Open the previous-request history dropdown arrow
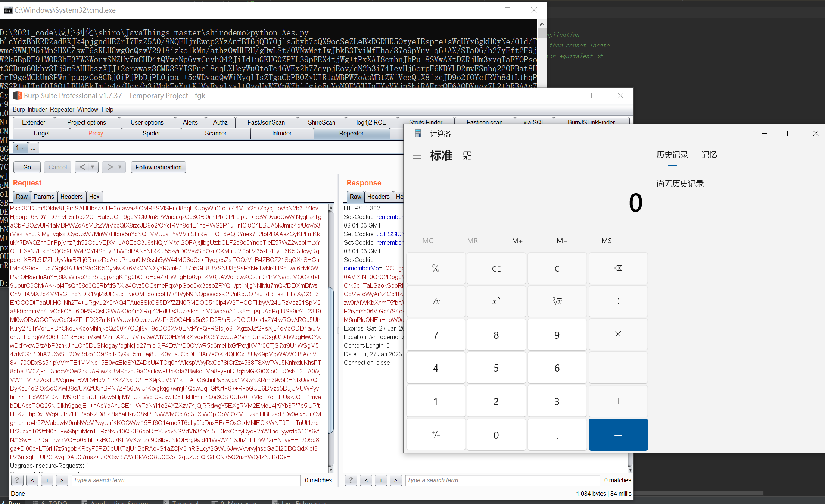Image resolution: width=825 pixels, height=504 pixels. pyautogui.click(x=93, y=167)
